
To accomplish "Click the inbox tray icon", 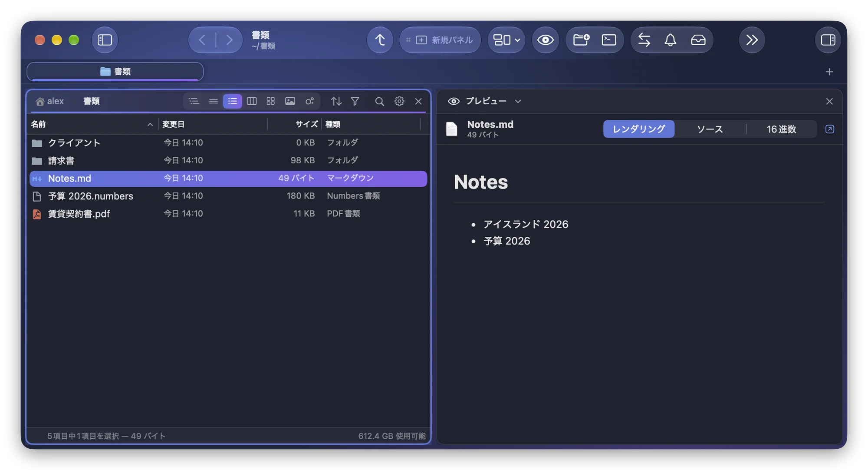I will (x=698, y=40).
